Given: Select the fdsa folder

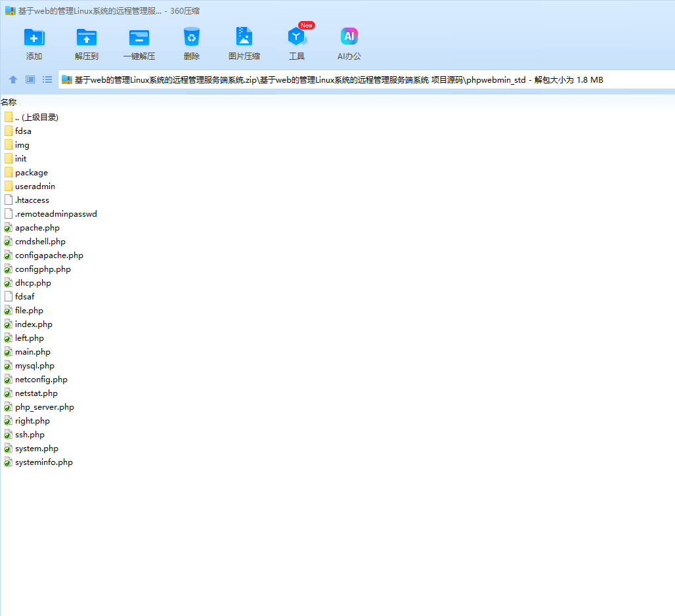Looking at the screenshot, I should pyautogui.click(x=18, y=131).
